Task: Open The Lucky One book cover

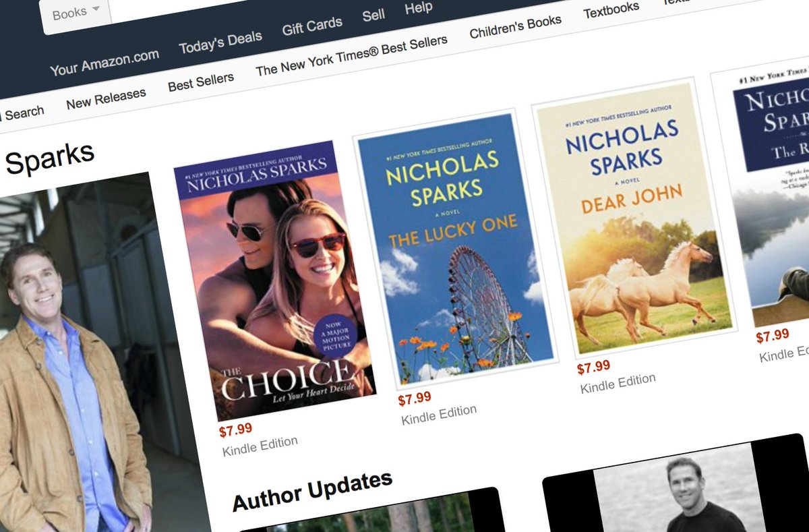Action: tap(456, 247)
